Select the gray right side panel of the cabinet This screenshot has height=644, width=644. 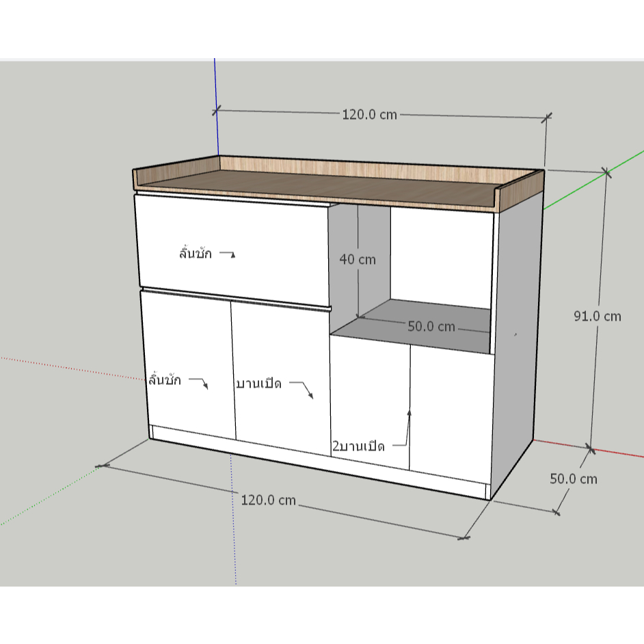(x=517, y=345)
